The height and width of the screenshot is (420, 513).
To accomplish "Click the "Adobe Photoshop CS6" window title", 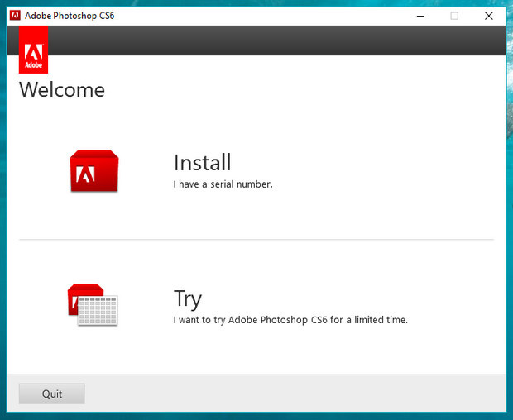I will coord(70,16).
